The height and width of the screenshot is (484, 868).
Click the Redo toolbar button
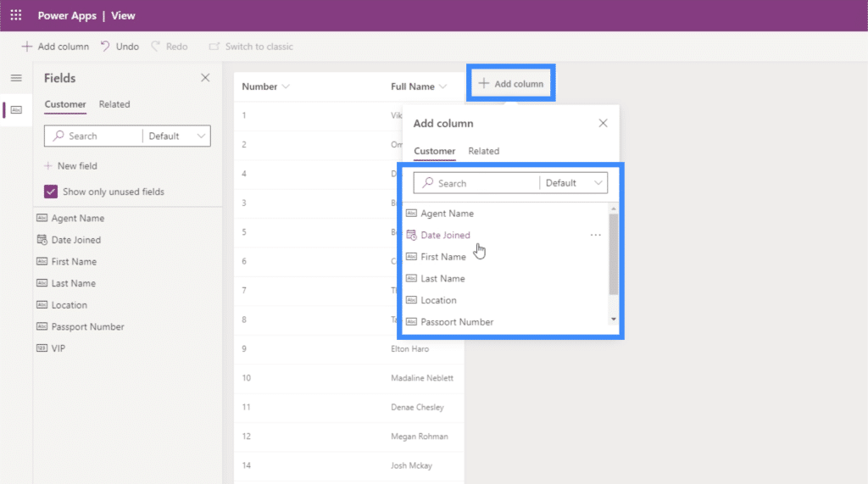point(170,47)
